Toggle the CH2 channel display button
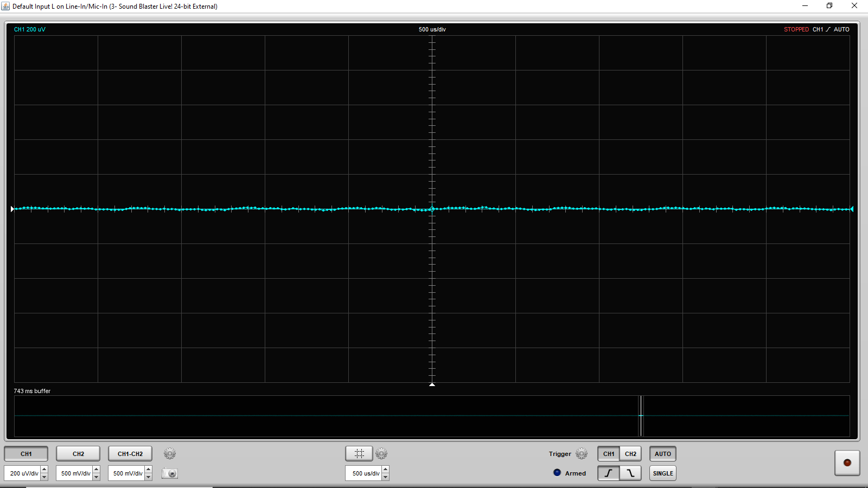Image resolution: width=868 pixels, height=488 pixels. pyautogui.click(x=78, y=454)
